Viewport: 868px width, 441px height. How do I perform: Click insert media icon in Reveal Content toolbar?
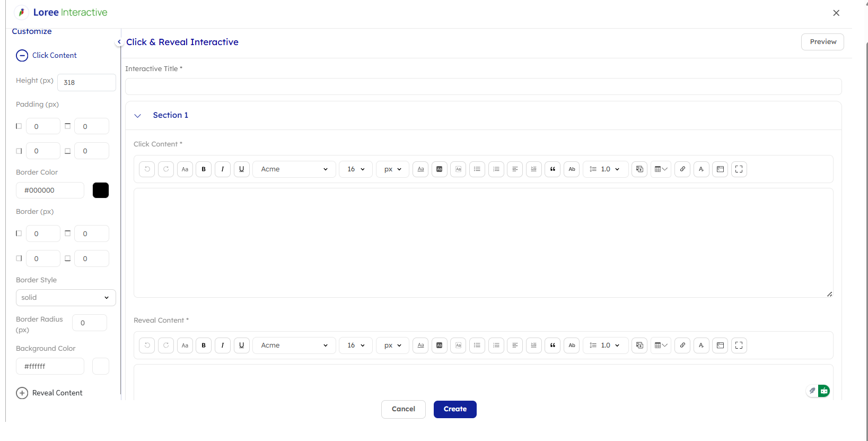click(639, 345)
